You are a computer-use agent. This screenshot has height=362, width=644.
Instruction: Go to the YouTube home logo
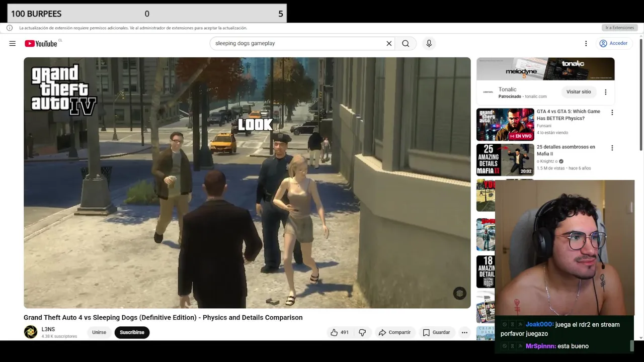coord(41,44)
